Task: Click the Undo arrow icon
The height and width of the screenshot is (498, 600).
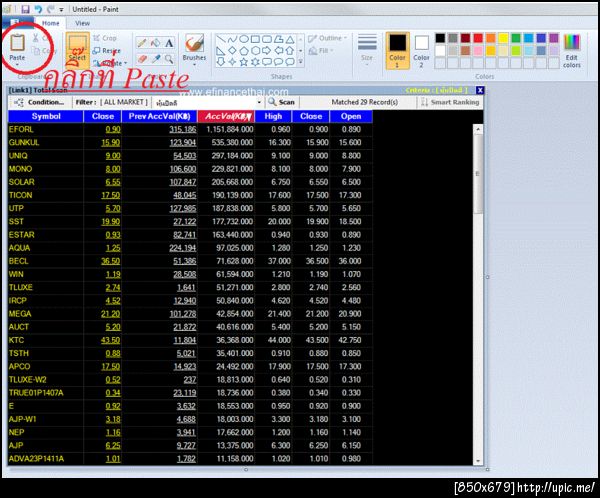Action: (38, 9)
